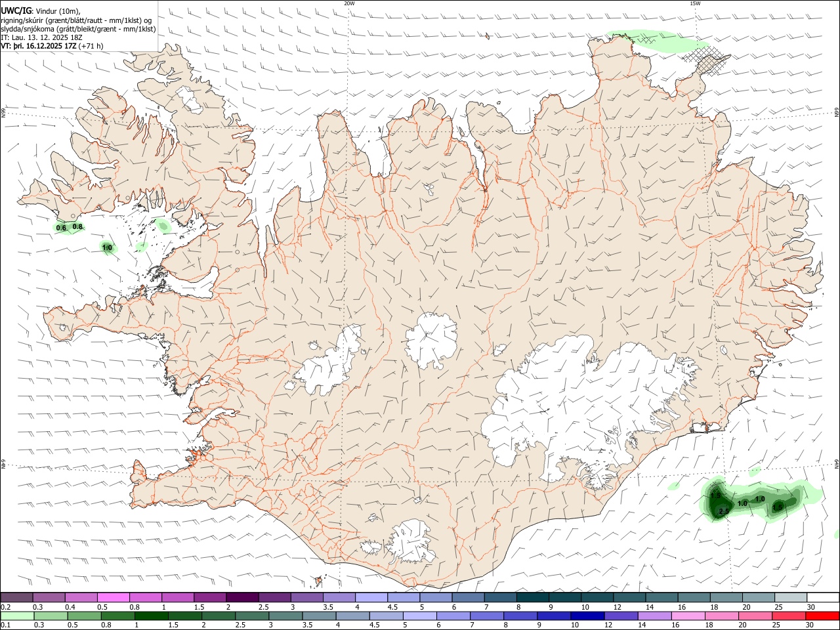Click the 15W longitude label at the top edge
The image size is (840, 630).
click(x=694, y=3)
